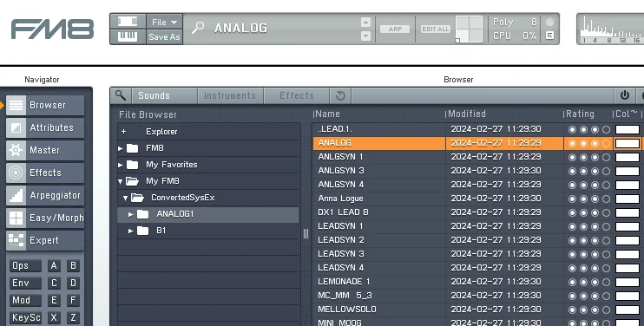Click the Modified column header
Screen dimensions: 644x326
click(x=504, y=114)
